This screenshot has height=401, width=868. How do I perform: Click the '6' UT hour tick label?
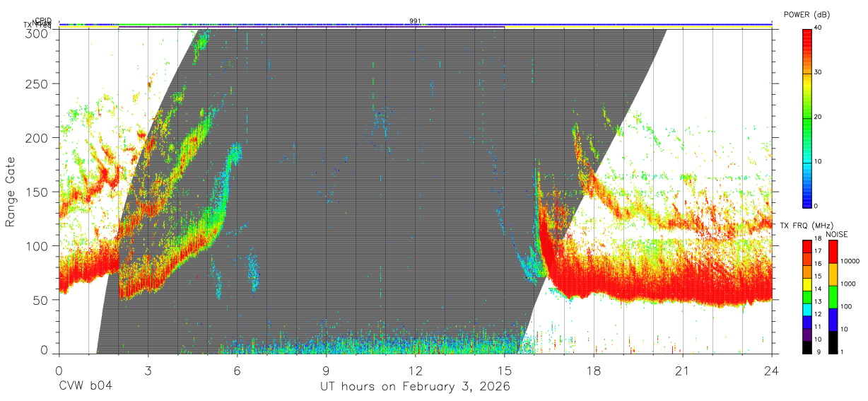pos(237,370)
